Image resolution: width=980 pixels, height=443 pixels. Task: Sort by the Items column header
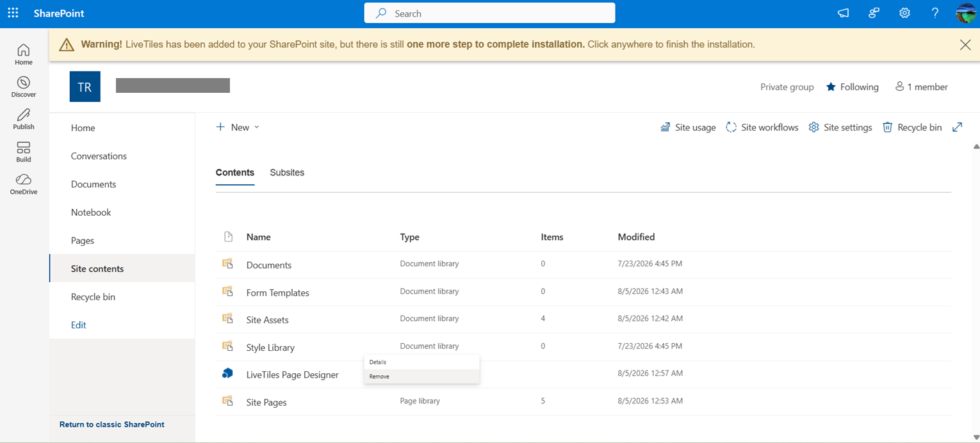tap(551, 237)
